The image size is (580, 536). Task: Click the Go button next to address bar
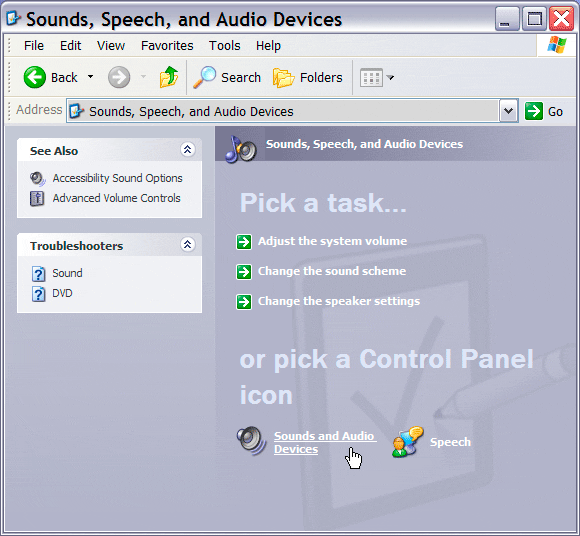(x=544, y=111)
